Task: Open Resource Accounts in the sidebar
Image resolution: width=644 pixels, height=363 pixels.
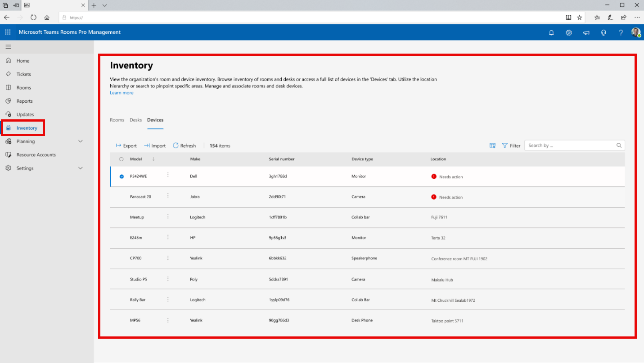Action: coord(36,154)
